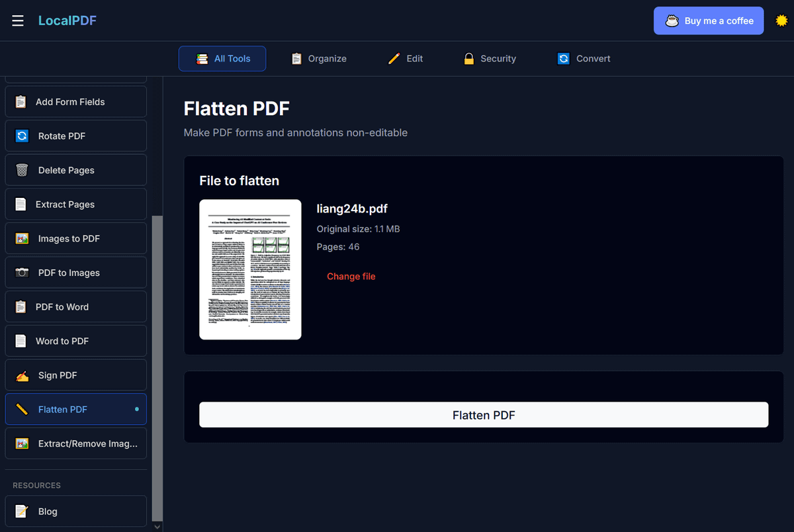
Task: Click the padlock icon beside Security
Action: point(468,59)
